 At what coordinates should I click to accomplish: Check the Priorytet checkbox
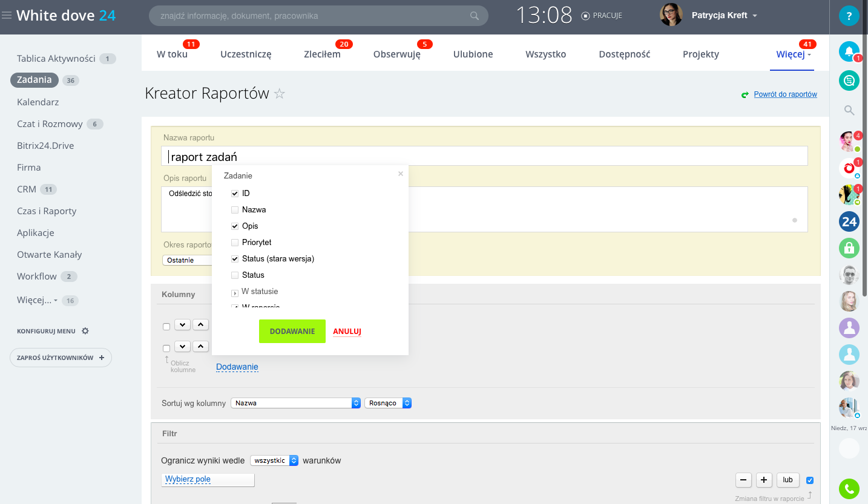pos(235,243)
